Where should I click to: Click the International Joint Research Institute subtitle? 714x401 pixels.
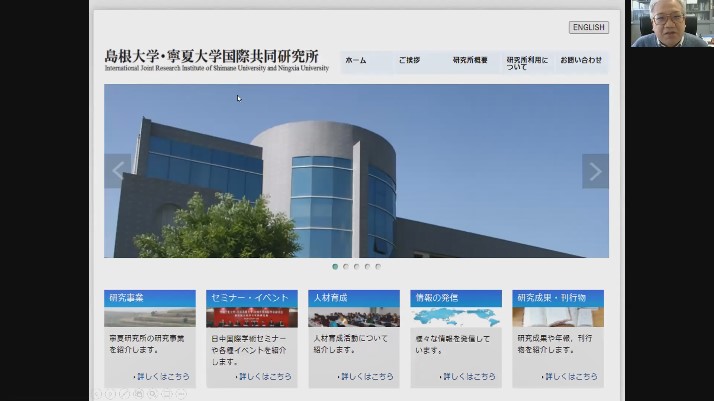(x=217, y=68)
